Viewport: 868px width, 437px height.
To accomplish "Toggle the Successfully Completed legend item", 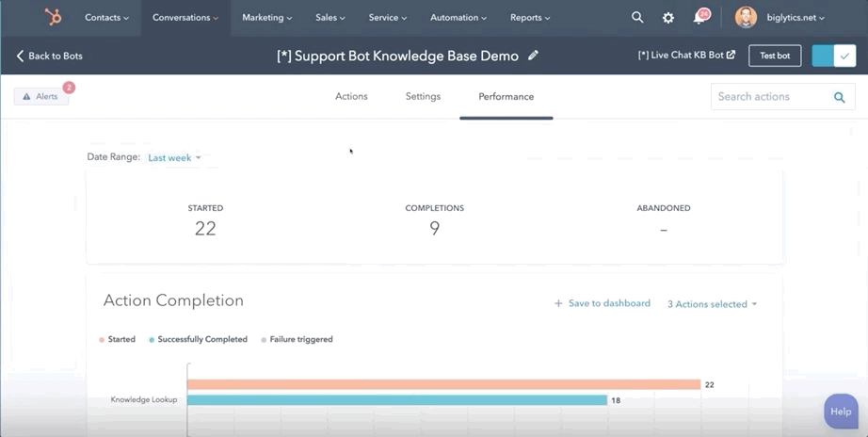I will click(198, 339).
